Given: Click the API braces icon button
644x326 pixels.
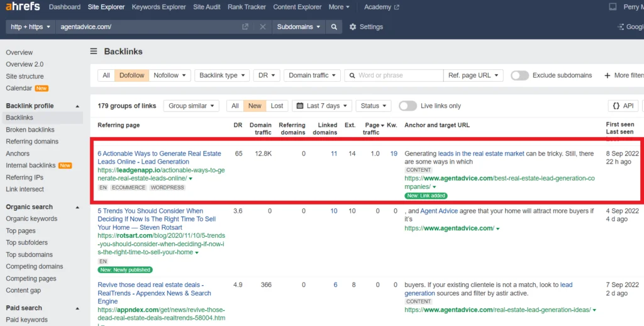Looking at the screenshot, I should click(623, 106).
